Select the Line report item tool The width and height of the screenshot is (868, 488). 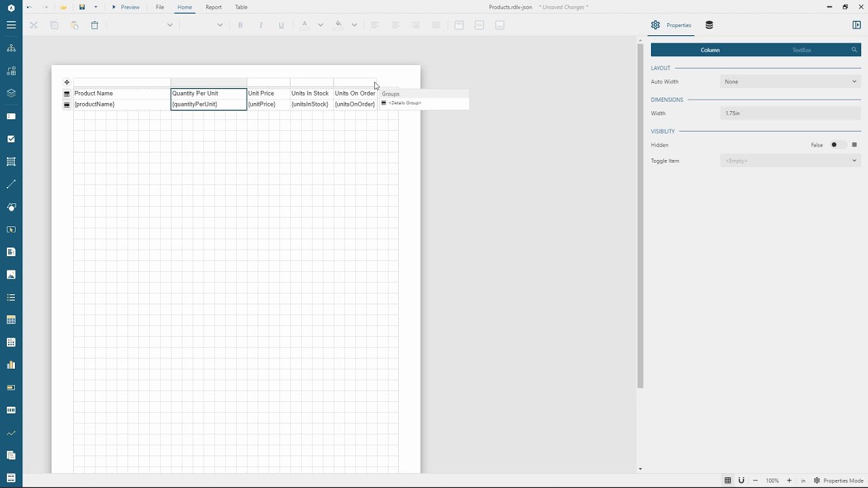pyautogui.click(x=11, y=184)
